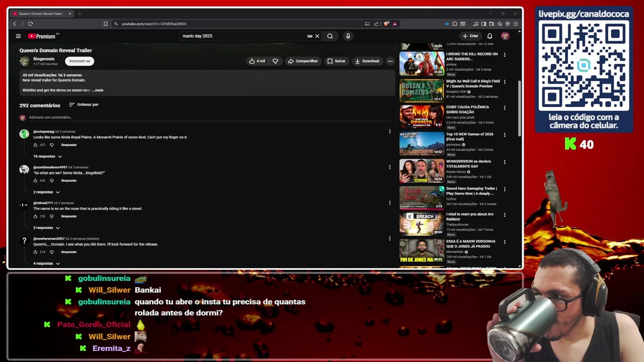Open the account avatar menu
Screen dimensions: 644x362
click(x=505, y=36)
